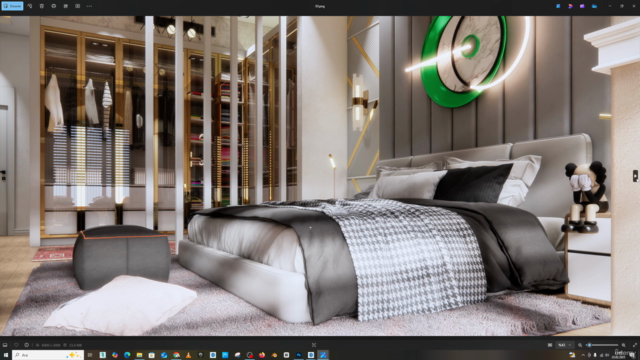Open the Edit image button in Photos
The image size is (640, 360).
[x=12, y=6]
